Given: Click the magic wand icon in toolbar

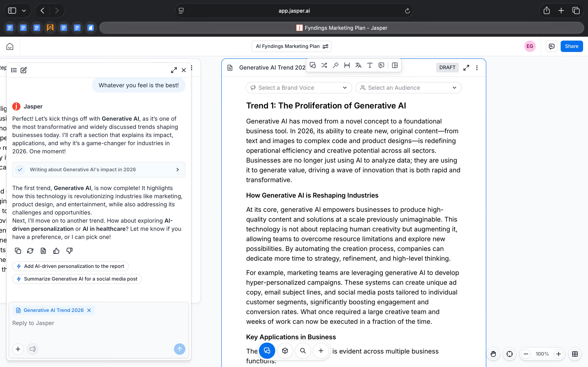Looking at the screenshot, I should pos(336,65).
